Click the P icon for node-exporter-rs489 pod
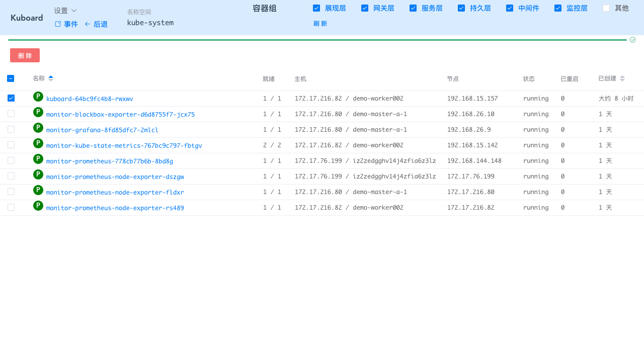Screen dimensions: 644x362 coord(38,205)
